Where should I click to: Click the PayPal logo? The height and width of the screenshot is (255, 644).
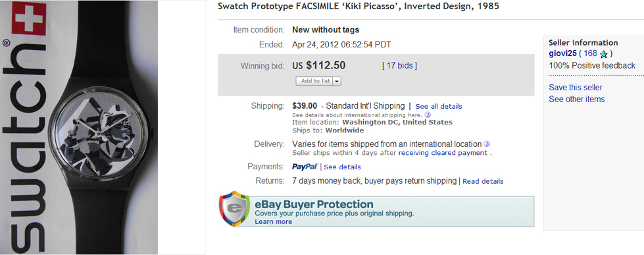coord(305,167)
